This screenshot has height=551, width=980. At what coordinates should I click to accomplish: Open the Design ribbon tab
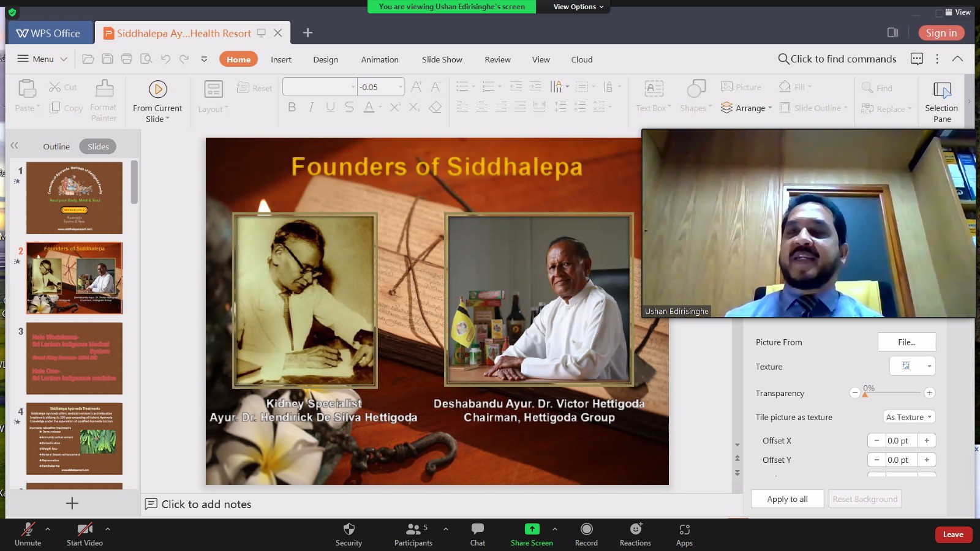[x=325, y=59]
